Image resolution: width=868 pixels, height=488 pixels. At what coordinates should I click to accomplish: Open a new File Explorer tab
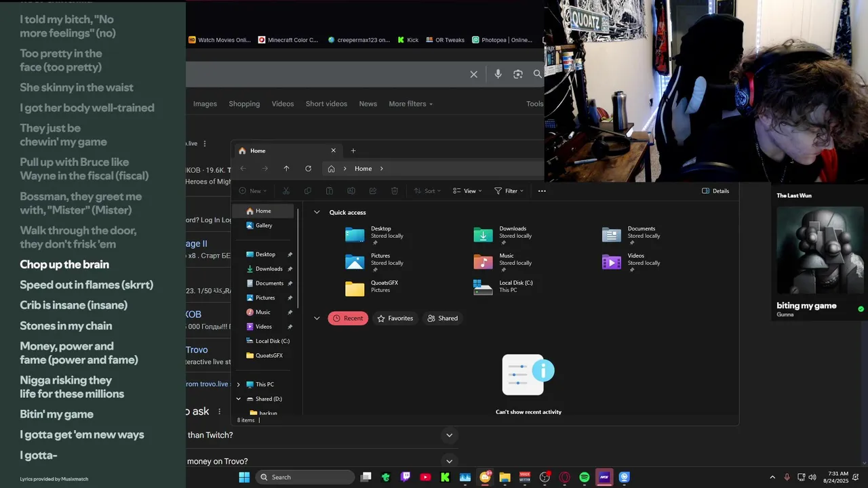pyautogui.click(x=353, y=150)
